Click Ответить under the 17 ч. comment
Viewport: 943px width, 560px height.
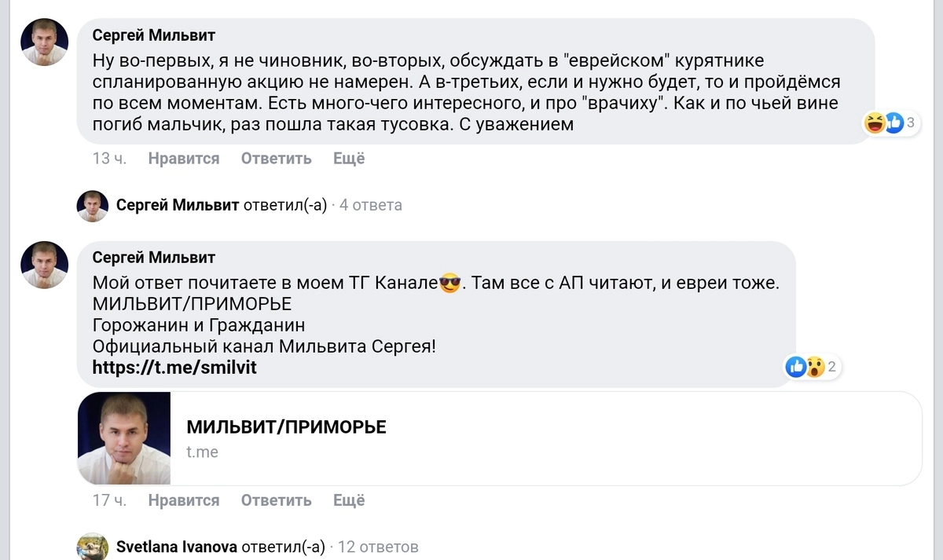pyautogui.click(x=276, y=500)
